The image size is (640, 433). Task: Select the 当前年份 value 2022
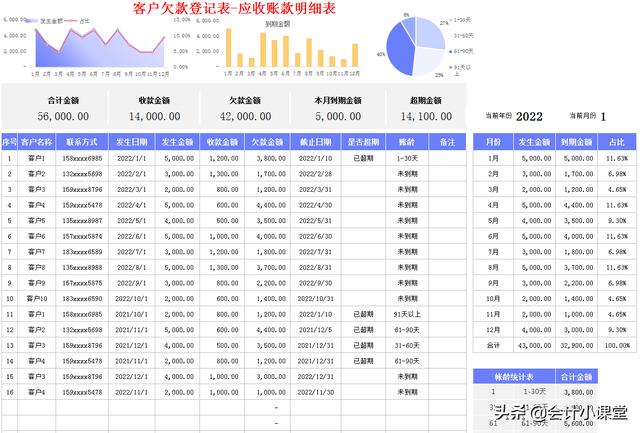[529, 117]
